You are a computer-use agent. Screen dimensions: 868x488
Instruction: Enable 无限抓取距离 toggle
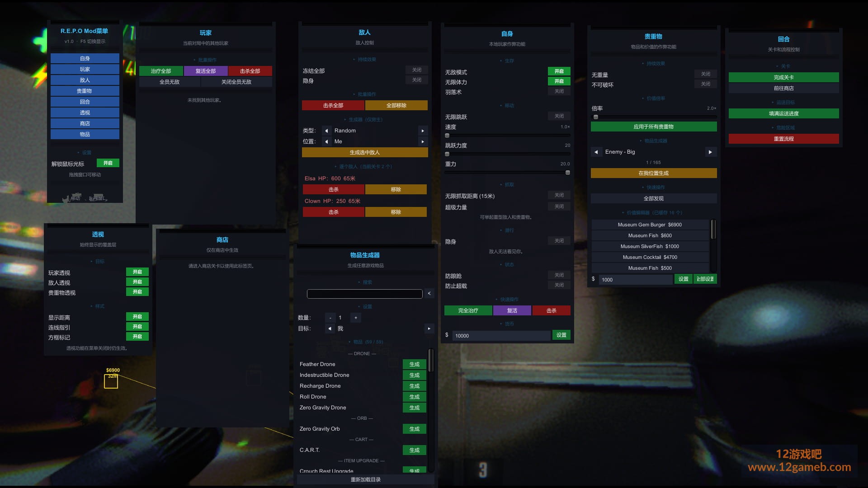[559, 195]
